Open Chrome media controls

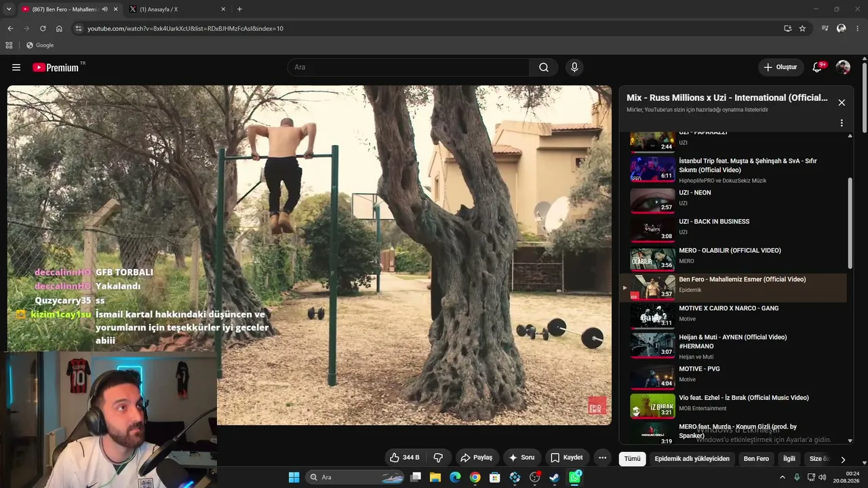(x=825, y=28)
